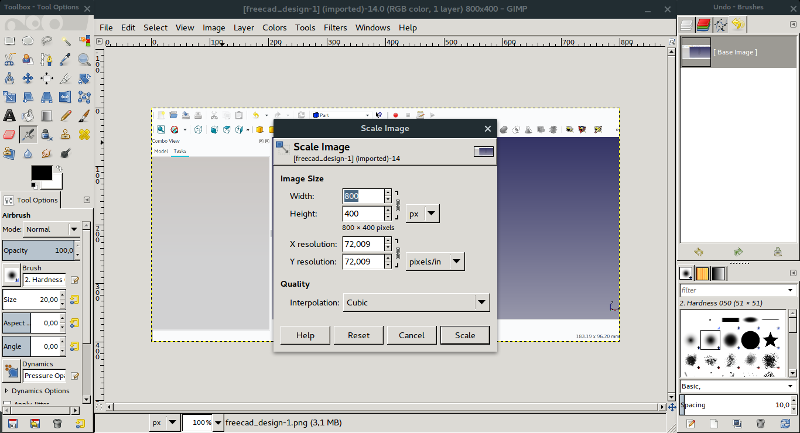Click the Reset button in Scale dialog

pyautogui.click(x=358, y=335)
